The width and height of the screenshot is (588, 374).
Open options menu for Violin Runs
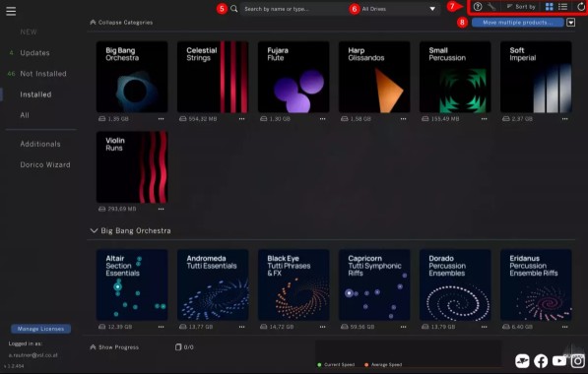click(161, 209)
